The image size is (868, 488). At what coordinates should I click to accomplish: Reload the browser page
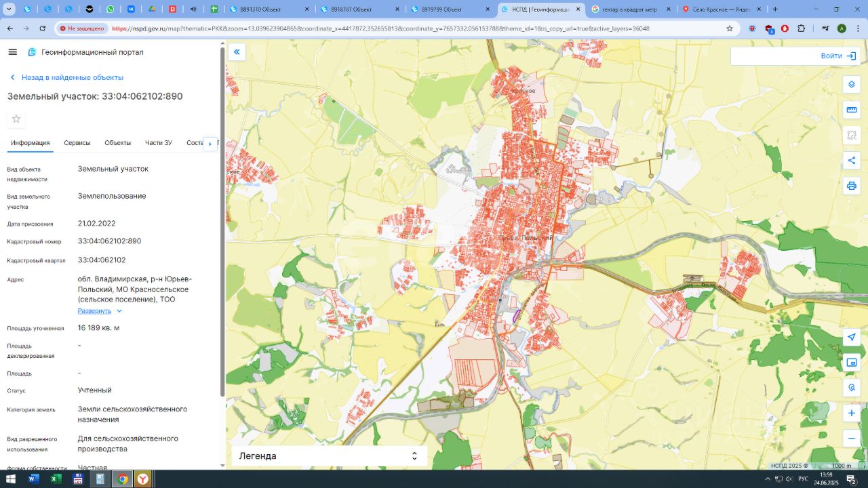click(43, 28)
